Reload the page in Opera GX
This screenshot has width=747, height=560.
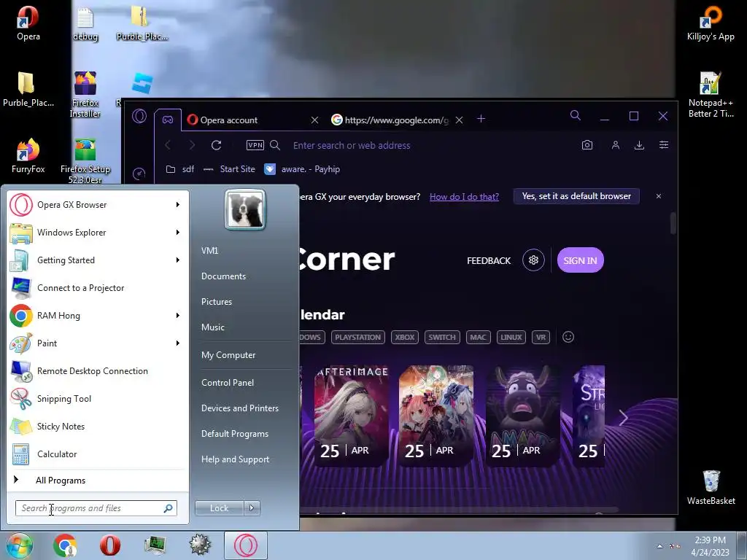click(x=216, y=145)
